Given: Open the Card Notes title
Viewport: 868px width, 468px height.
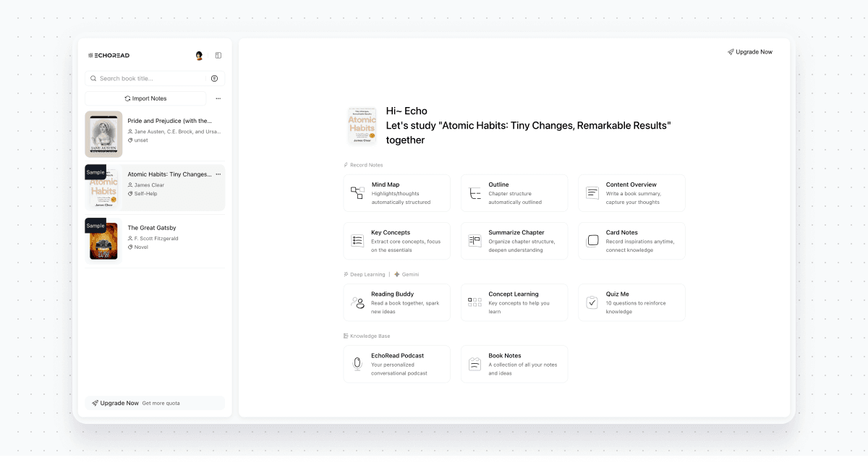Looking at the screenshot, I should 622,232.
